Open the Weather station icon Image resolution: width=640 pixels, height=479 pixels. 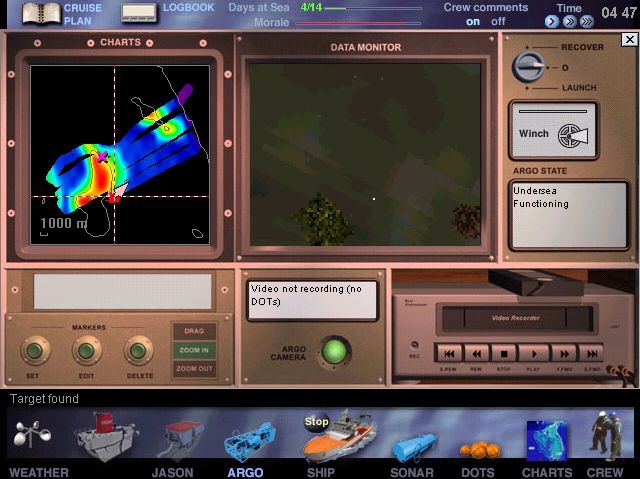38,438
